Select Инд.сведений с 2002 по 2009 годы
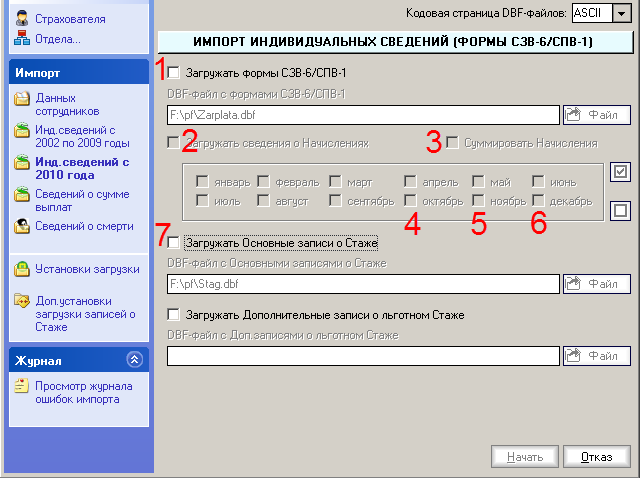 click(x=82, y=136)
